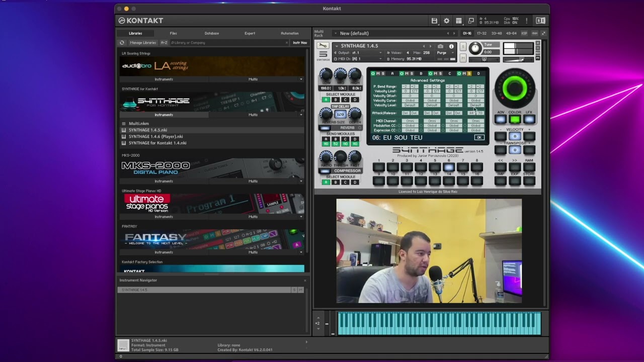Open the workspace layout icon in Kontakt header
This screenshot has width=644, height=362.
click(459, 21)
